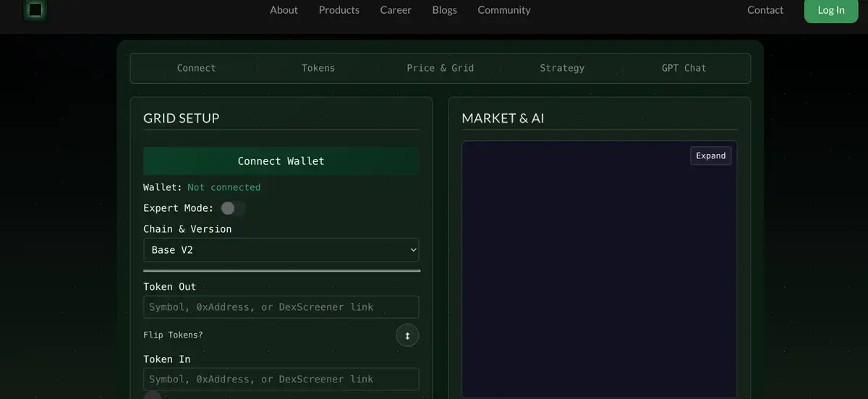This screenshot has height=399, width=868.
Task: Open the Chain & Version dropdown
Action: pyautogui.click(x=281, y=250)
